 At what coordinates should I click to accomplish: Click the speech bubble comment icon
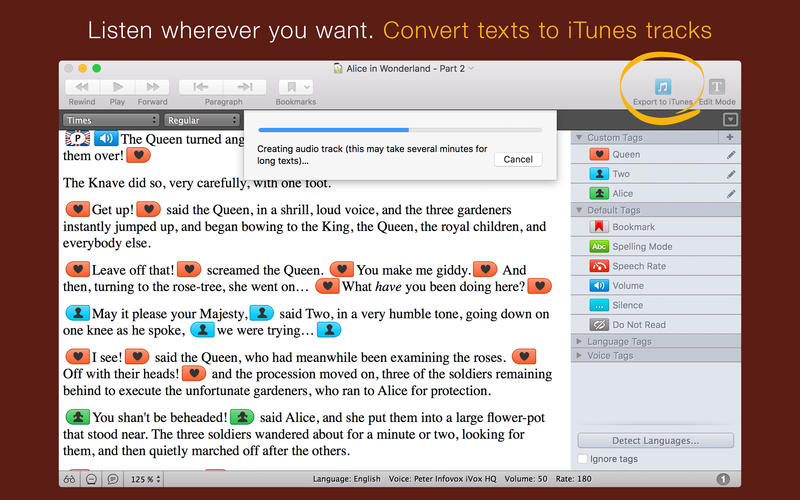pyautogui.click(x=113, y=479)
